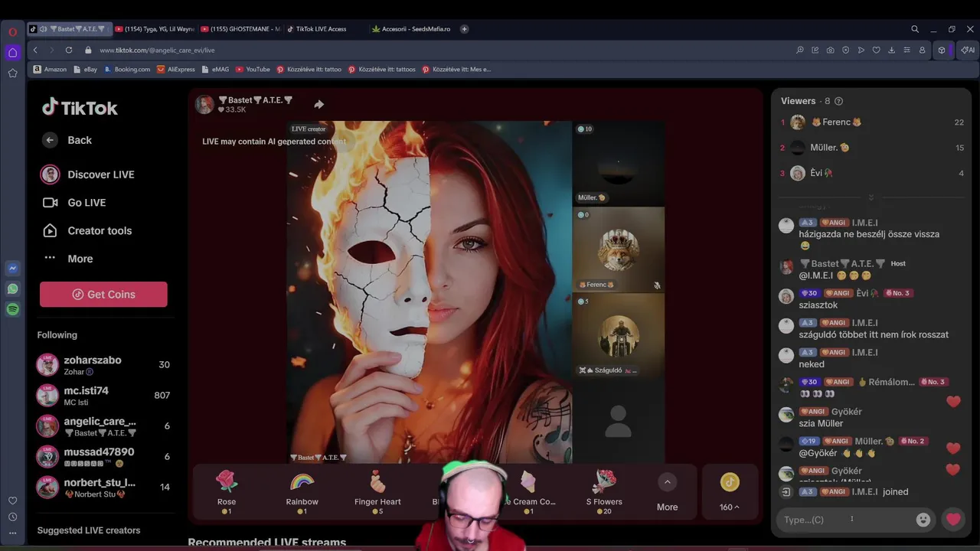Open a new browser tab
This screenshot has height=551, width=980.
464,29
